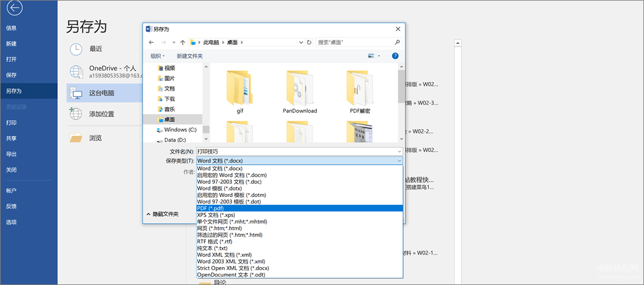Image resolution: width=644 pixels, height=285 pixels.
Task: Go back in the Save As dialog
Action: coord(151,42)
